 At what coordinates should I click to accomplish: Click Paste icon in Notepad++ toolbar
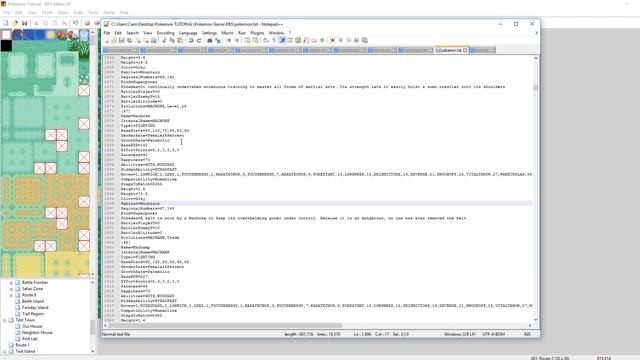click(180, 40)
